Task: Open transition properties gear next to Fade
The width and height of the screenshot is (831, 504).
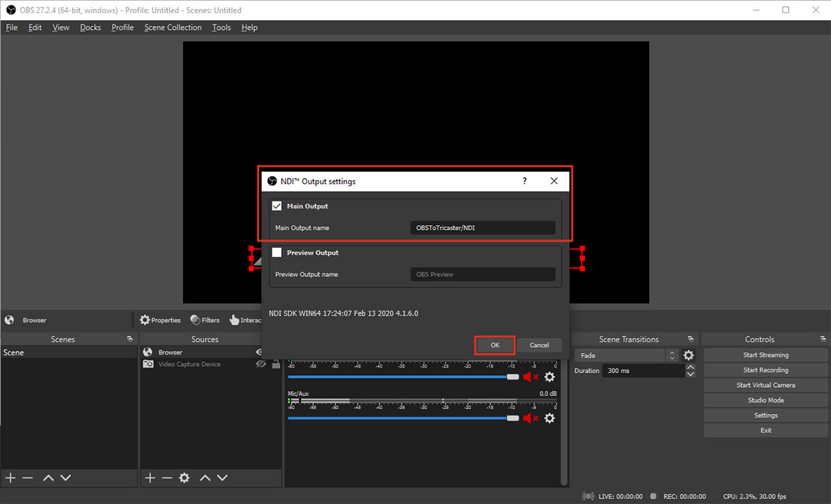Action: (688, 355)
